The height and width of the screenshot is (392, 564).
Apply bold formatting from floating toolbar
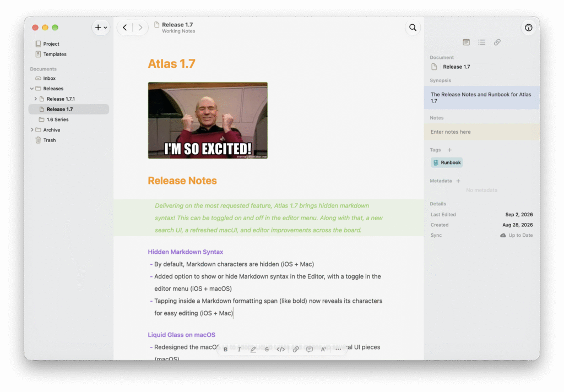pos(225,349)
